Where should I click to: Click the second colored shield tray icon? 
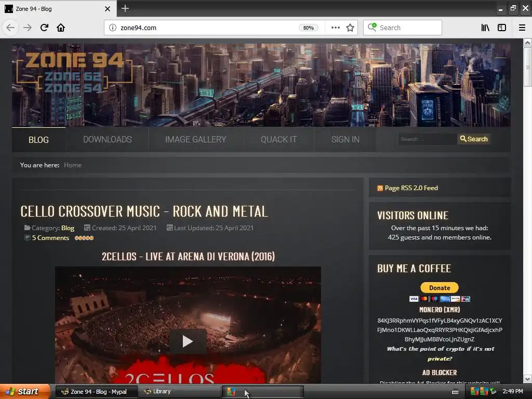[x=484, y=392]
